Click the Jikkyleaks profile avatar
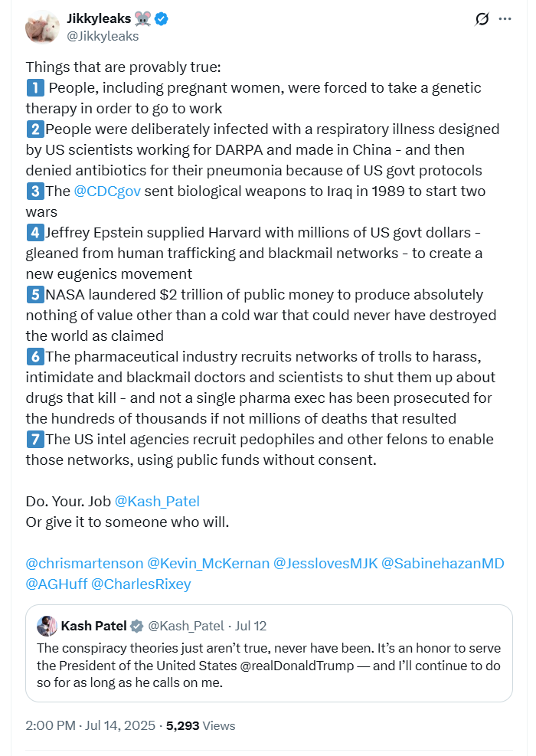 [x=42, y=27]
